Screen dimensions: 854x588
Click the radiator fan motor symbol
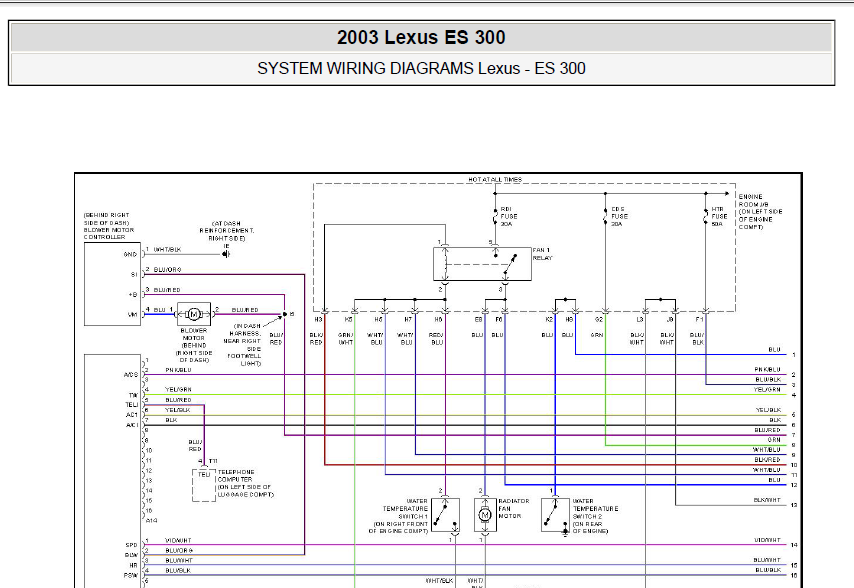click(x=485, y=515)
